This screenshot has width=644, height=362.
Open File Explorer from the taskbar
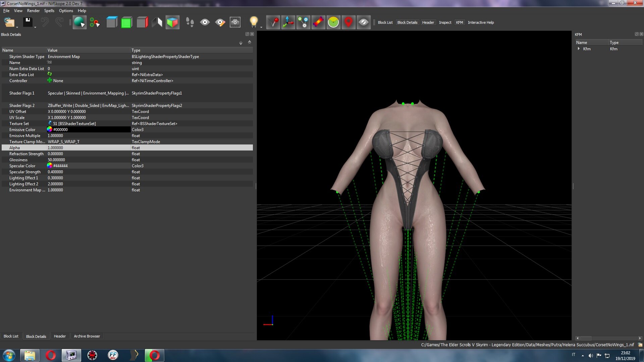click(x=30, y=355)
